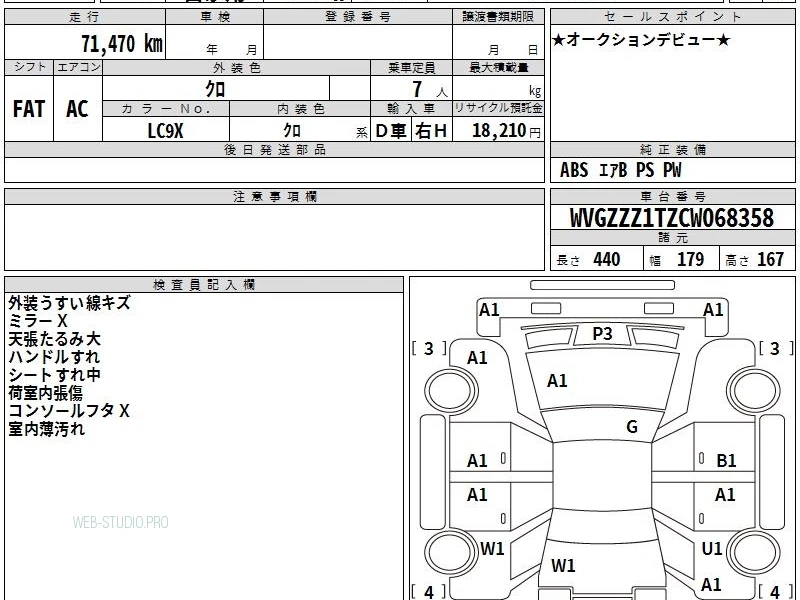Select the 検査員記入欄 header
This screenshot has height=600, width=800.
coord(204,285)
